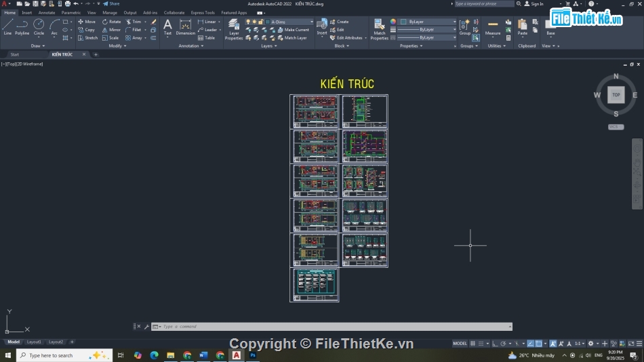The width and height of the screenshot is (644, 362).
Task: Click the Group tool
Action: point(465,27)
